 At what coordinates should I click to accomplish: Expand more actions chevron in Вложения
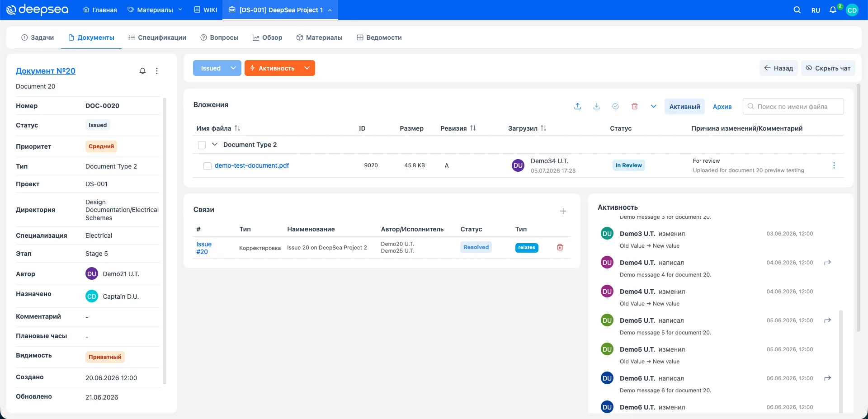(x=653, y=106)
